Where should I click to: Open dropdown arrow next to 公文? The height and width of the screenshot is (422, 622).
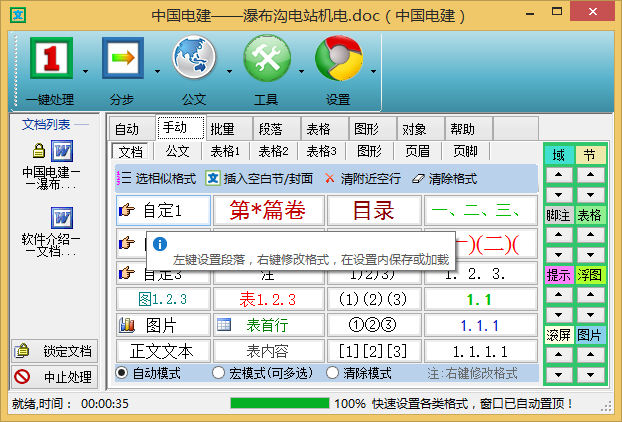point(229,72)
